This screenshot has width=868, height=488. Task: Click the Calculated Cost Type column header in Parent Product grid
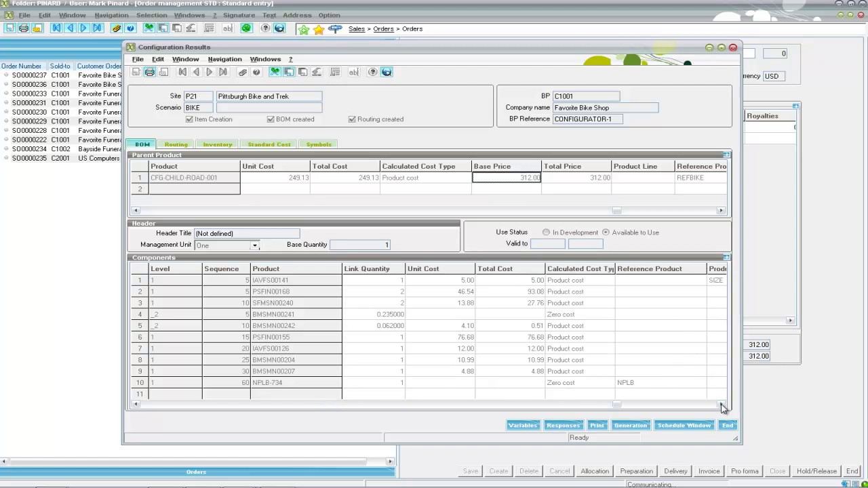pyautogui.click(x=426, y=167)
